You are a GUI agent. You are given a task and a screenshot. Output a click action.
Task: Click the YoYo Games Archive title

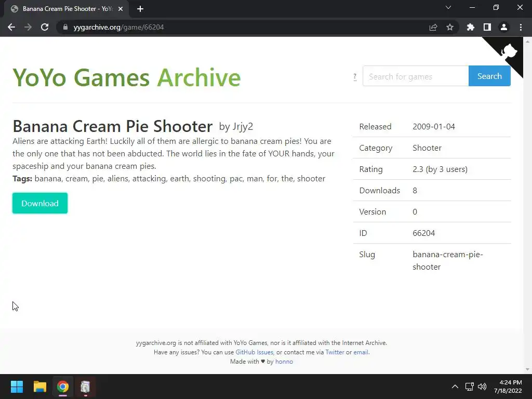[x=127, y=78]
